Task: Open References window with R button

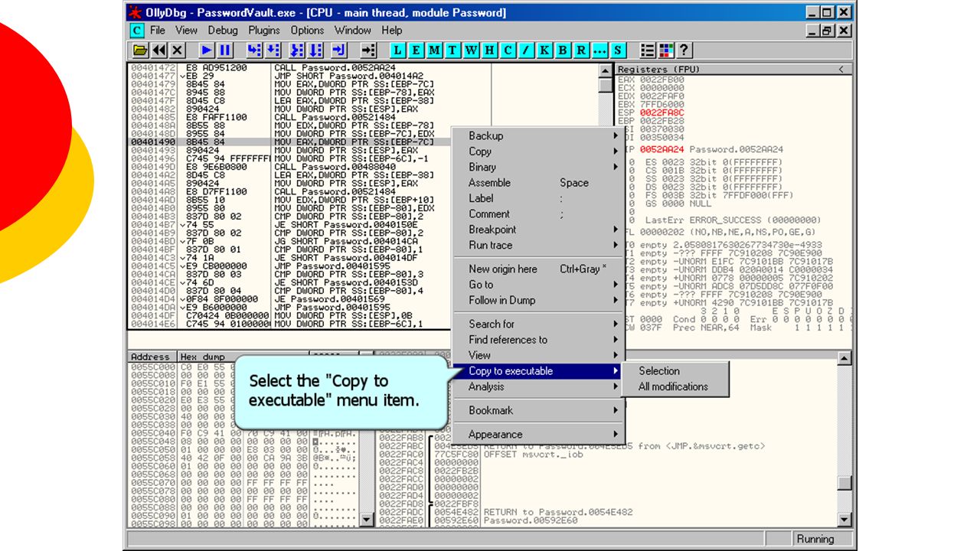Action: 581,51
